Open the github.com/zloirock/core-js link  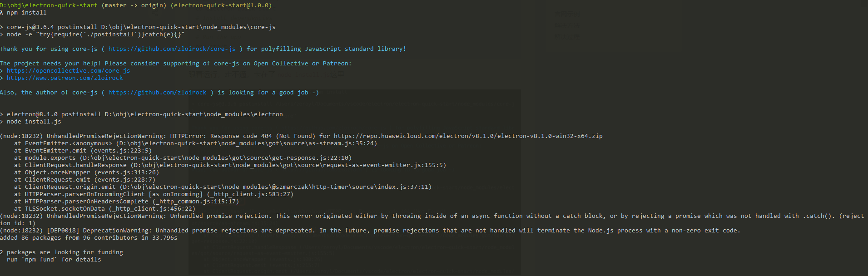tap(172, 49)
